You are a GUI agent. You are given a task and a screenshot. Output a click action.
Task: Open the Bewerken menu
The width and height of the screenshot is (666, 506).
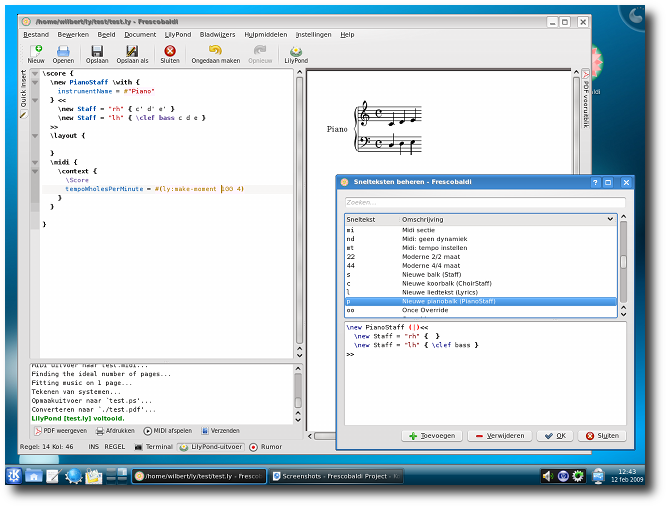pyautogui.click(x=73, y=35)
